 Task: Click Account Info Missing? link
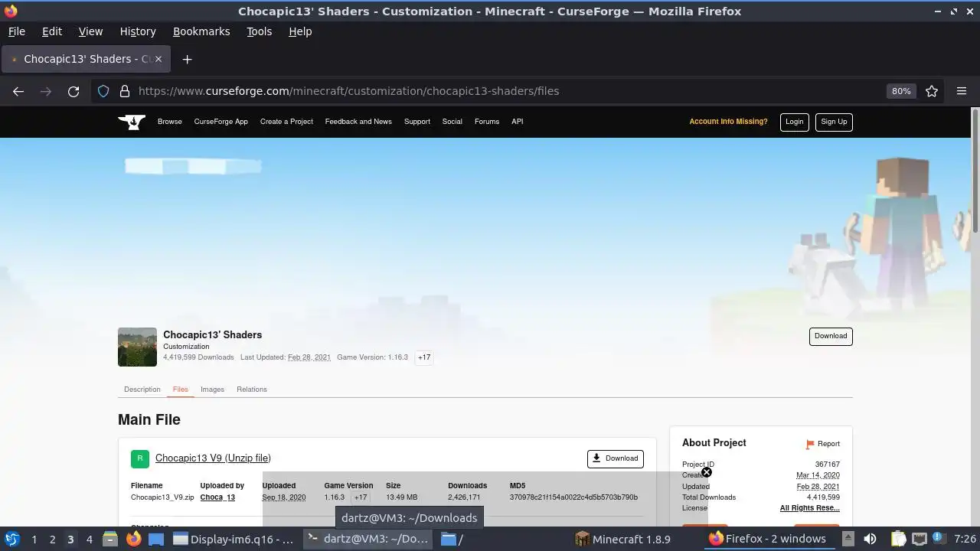728,122
